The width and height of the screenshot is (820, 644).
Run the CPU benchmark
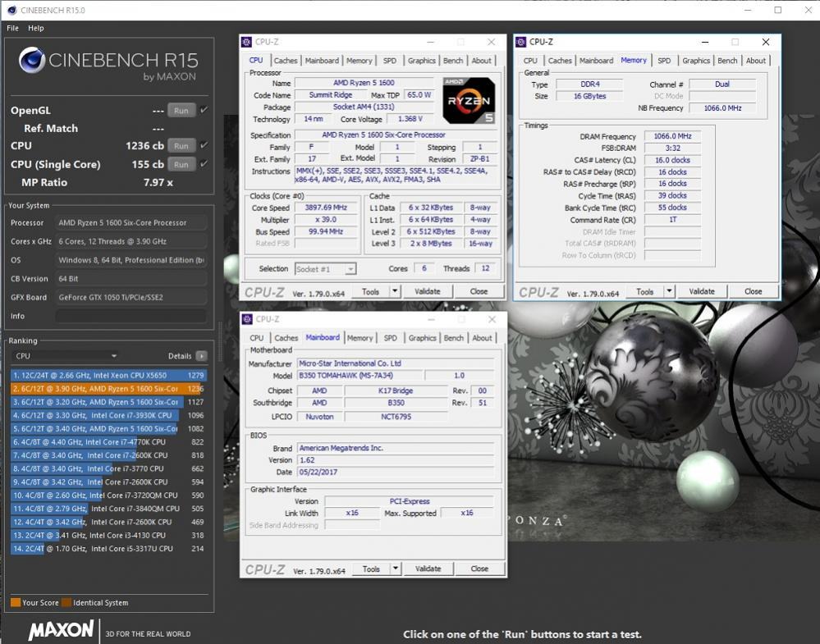[x=181, y=145]
